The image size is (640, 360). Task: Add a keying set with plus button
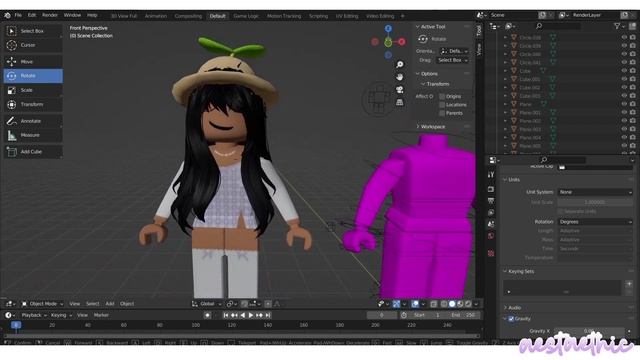629,284
